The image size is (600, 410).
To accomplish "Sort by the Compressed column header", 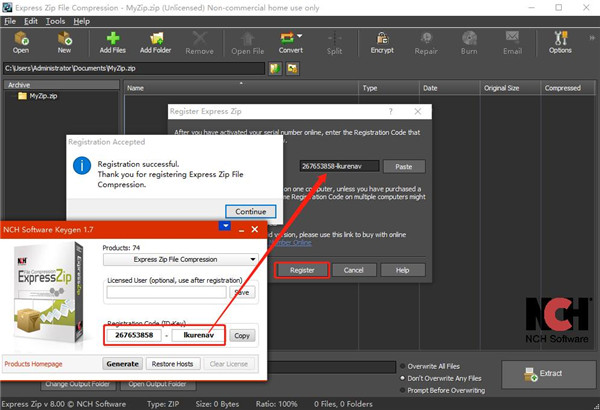I will pos(568,88).
